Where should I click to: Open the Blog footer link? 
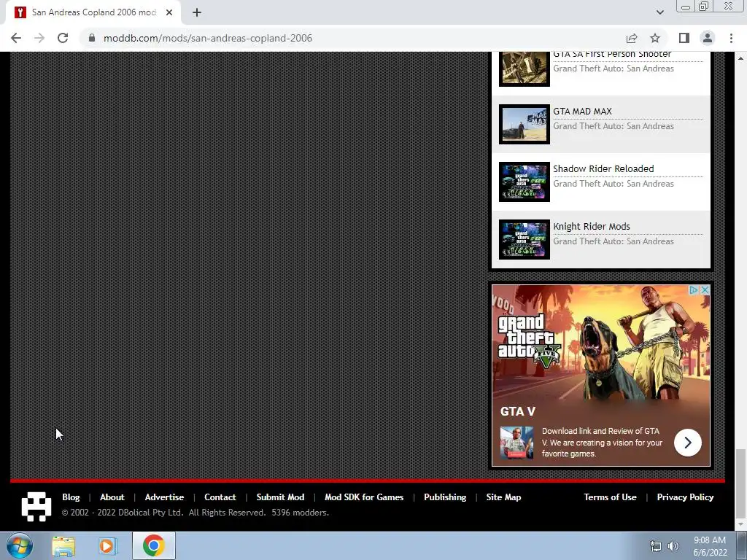pos(71,497)
